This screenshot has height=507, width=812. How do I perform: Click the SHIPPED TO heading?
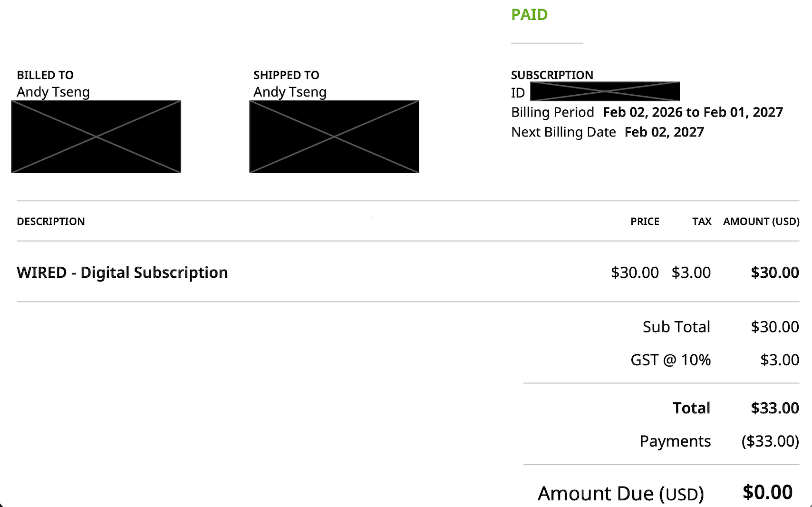point(286,75)
